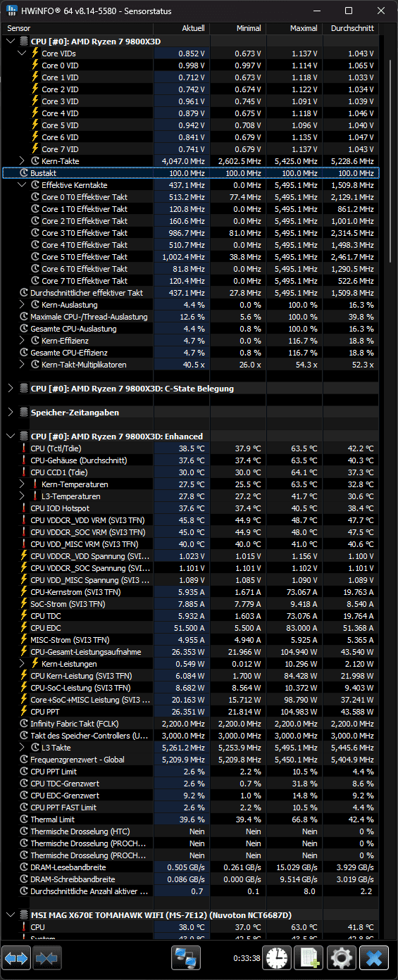The image size is (398, 980).
Task: Select the DRAM-Schreibbandbreite row
Action: point(191,879)
